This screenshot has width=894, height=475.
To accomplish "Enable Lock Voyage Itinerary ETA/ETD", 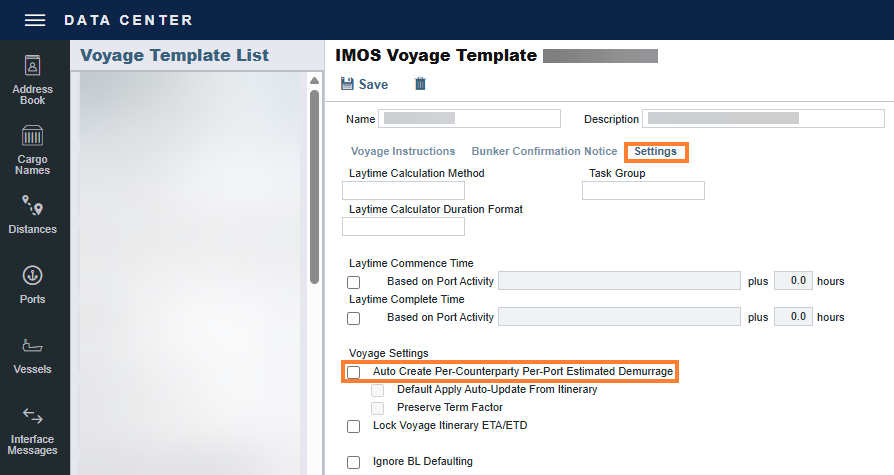I will coord(353,427).
